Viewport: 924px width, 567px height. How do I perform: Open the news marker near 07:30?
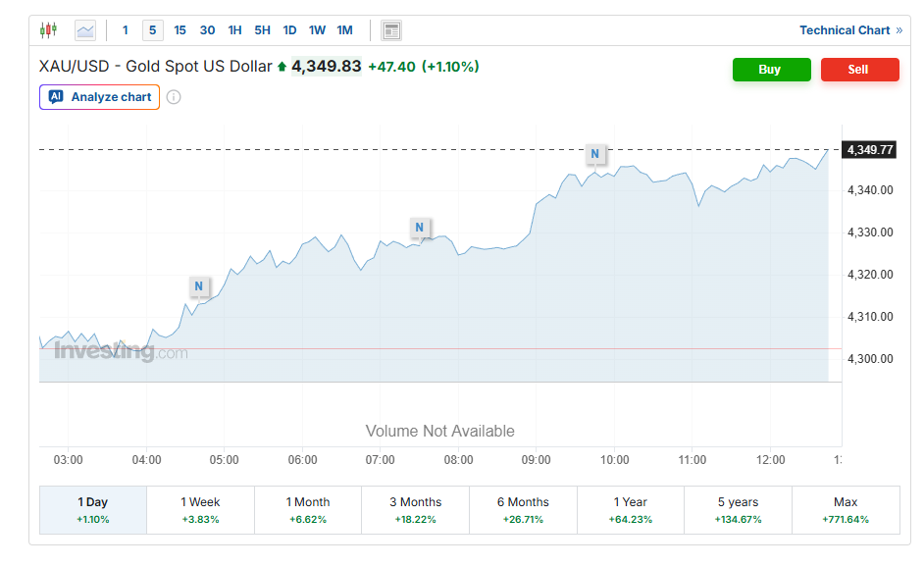[420, 228]
